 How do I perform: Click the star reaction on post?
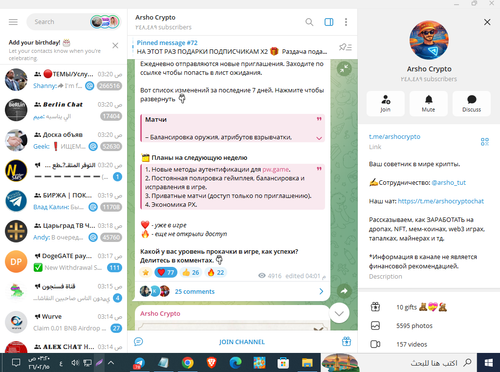146,272
